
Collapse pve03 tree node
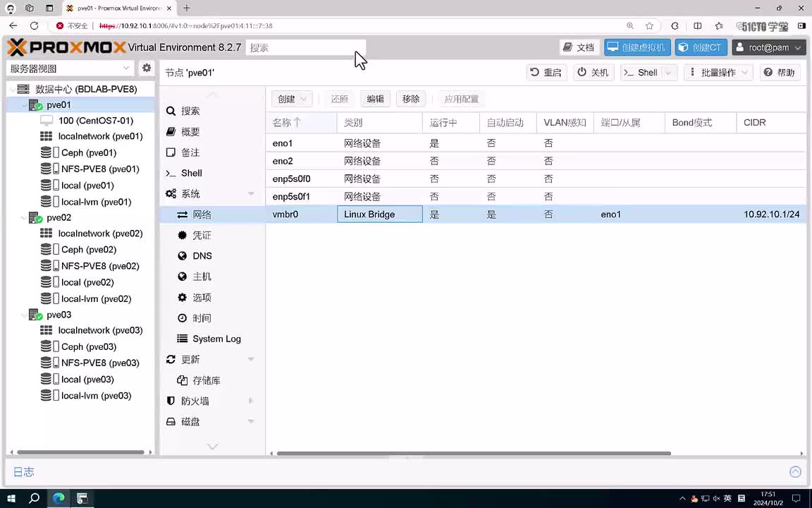(24, 315)
